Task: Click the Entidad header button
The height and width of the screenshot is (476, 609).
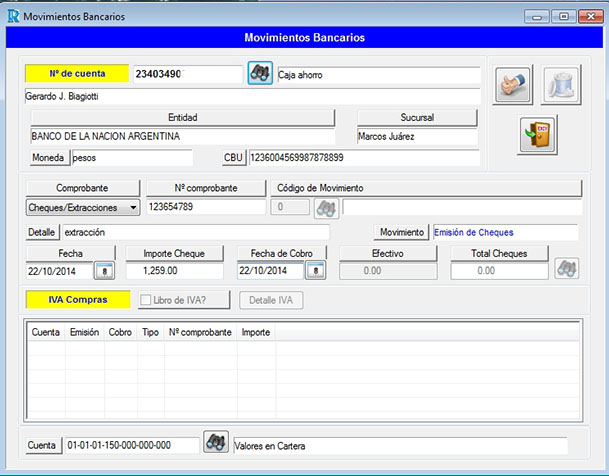Action: pyautogui.click(x=182, y=117)
